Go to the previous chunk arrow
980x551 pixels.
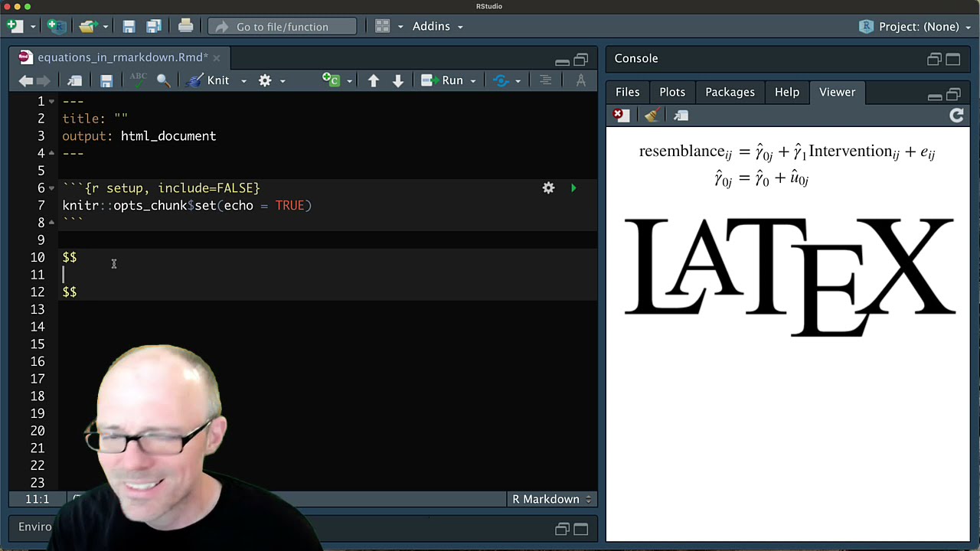click(373, 80)
